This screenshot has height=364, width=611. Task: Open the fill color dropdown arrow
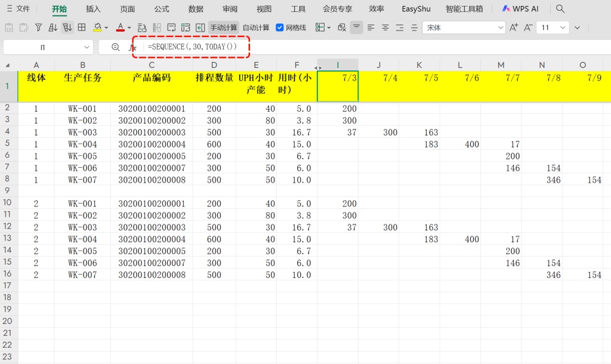[106, 27]
